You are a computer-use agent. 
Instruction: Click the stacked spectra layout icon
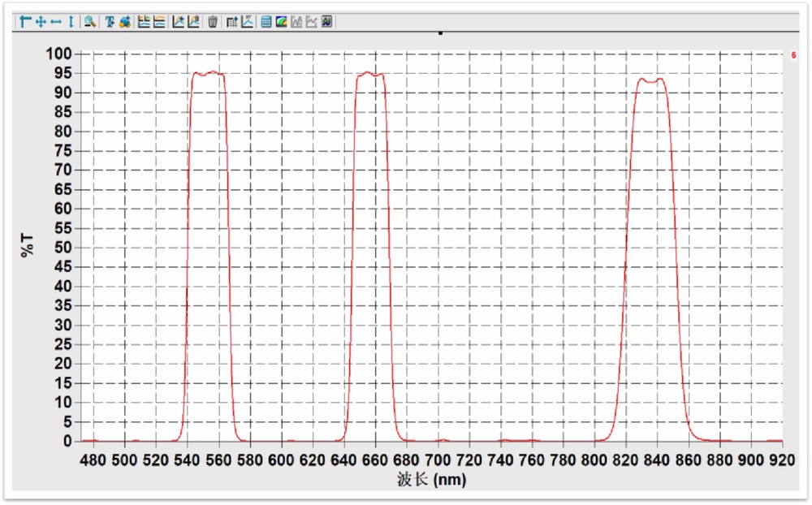pos(145,22)
